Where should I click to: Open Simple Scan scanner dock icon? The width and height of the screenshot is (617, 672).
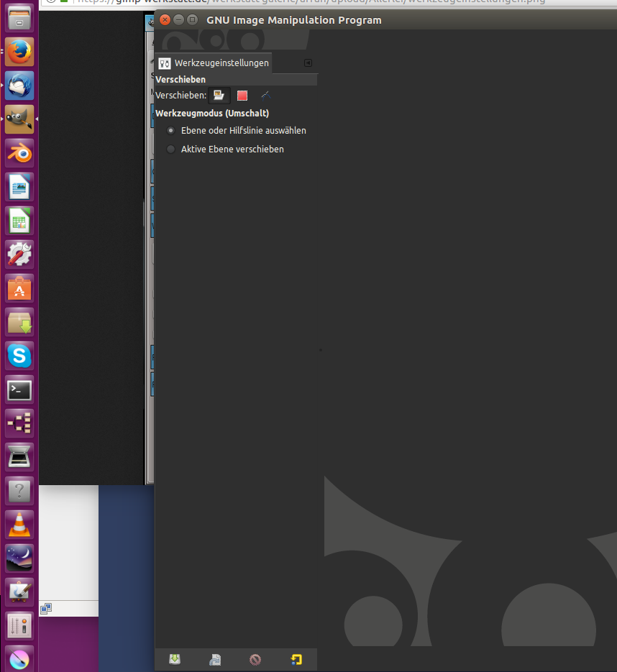click(x=19, y=457)
